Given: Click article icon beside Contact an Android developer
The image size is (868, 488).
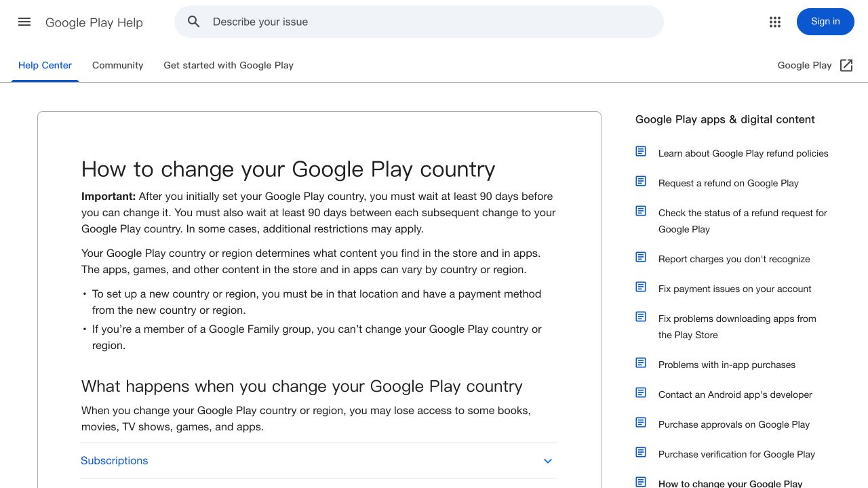Looking at the screenshot, I should point(641,392).
